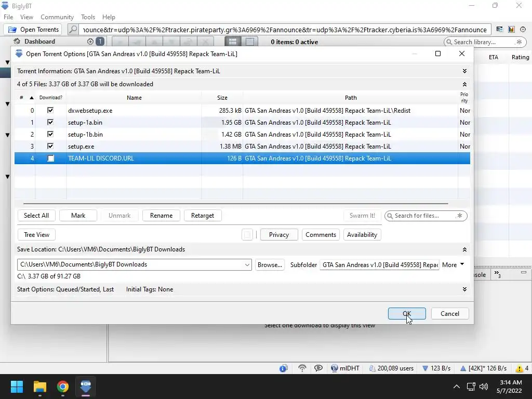The image size is (532, 399).
Task: Switch to the detailed list view icon
Action: 233,42
